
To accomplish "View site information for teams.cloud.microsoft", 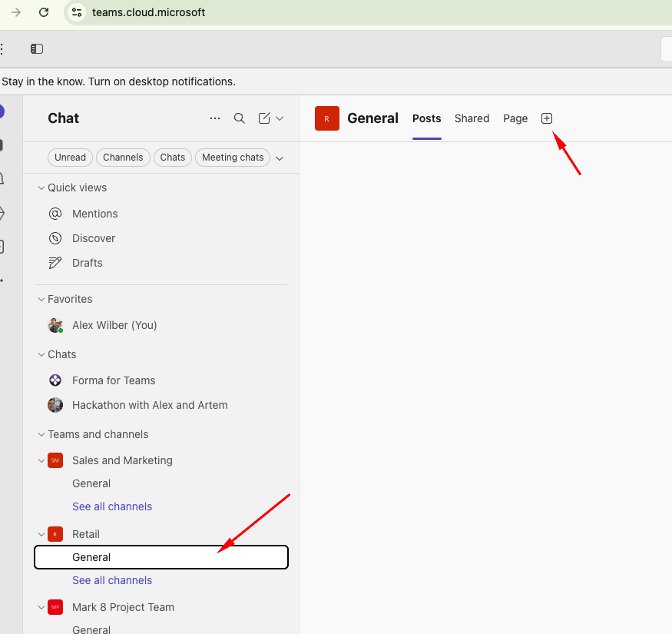I will [77, 12].
